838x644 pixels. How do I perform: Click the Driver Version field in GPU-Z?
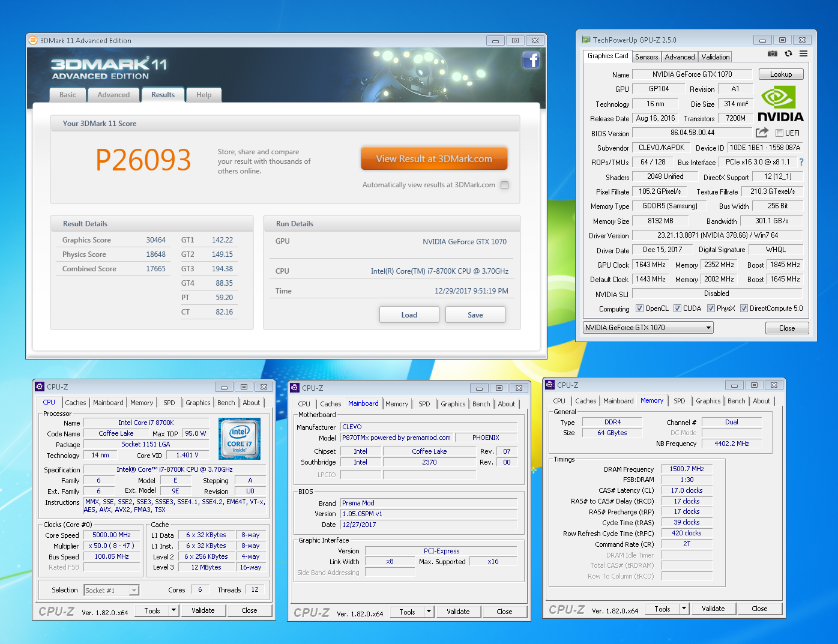coord(717,235)
